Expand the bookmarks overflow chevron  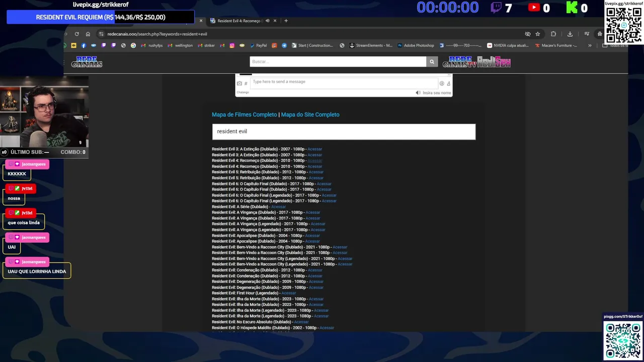point(590,45)
